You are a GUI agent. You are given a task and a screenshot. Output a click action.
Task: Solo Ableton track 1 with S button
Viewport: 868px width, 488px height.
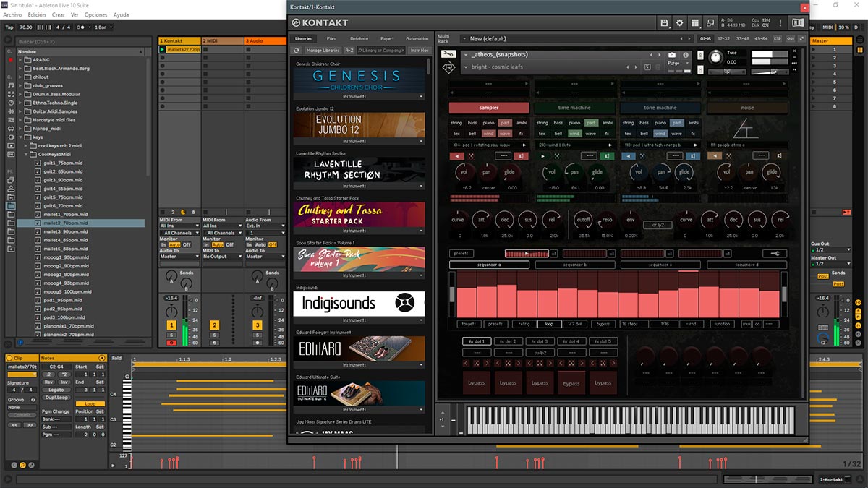(171, 335)
